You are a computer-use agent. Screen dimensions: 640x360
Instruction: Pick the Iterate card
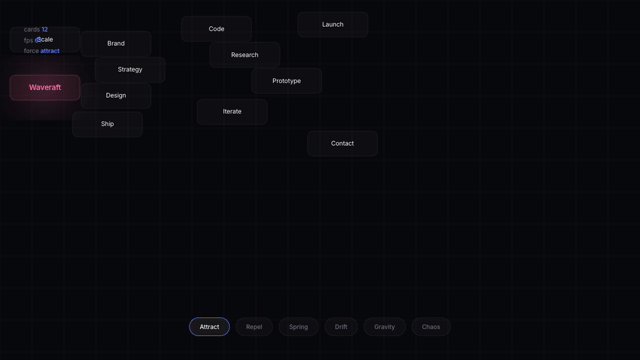tap(232, 111)
